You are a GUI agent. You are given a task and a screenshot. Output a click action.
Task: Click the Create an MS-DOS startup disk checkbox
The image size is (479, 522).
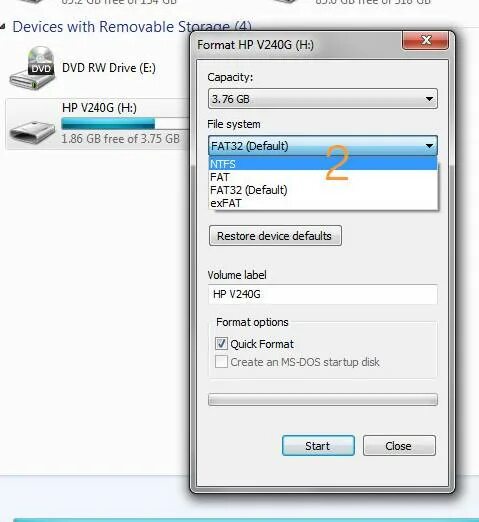tap(221, 361)
